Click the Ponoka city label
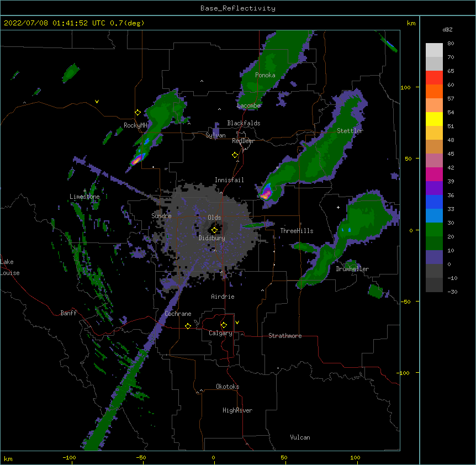 265,75
